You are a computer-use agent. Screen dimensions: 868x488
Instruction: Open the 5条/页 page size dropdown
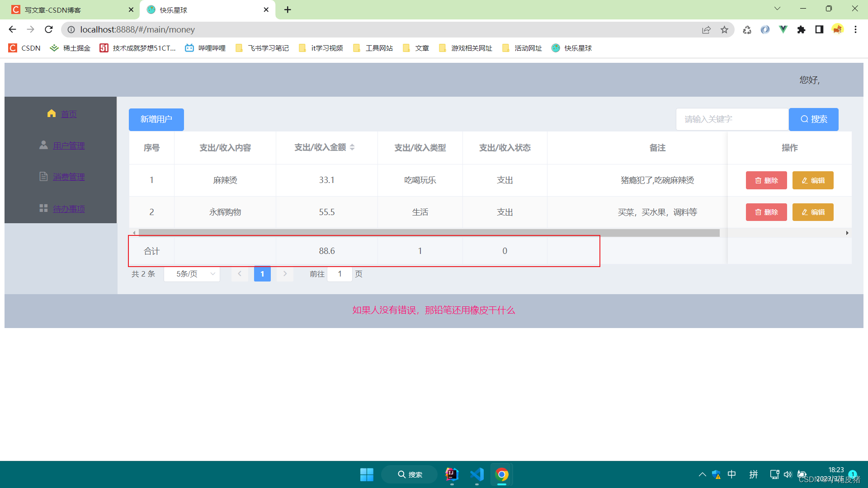click(x=192, y=274)
